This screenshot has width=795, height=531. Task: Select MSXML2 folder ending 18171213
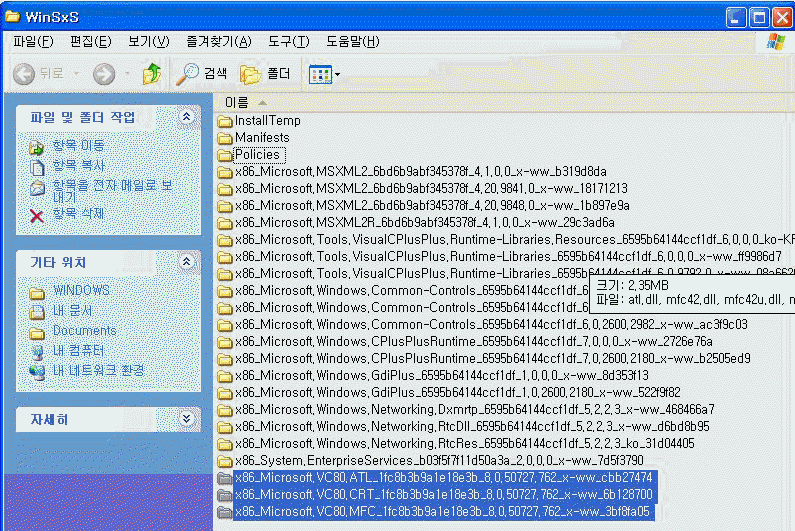coord(431,189)
